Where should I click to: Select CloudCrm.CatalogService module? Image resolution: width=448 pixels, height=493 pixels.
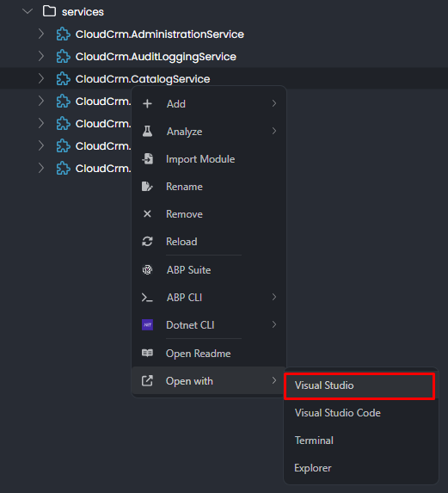pos(143,79)
